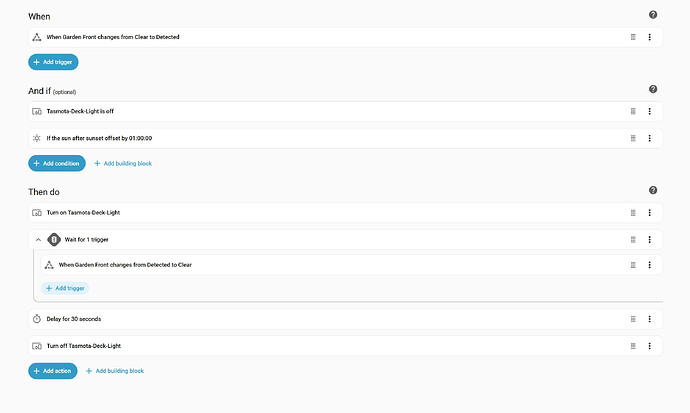Click Add building block link under actions
Viewport: 690px width, 413px height.
114,371
